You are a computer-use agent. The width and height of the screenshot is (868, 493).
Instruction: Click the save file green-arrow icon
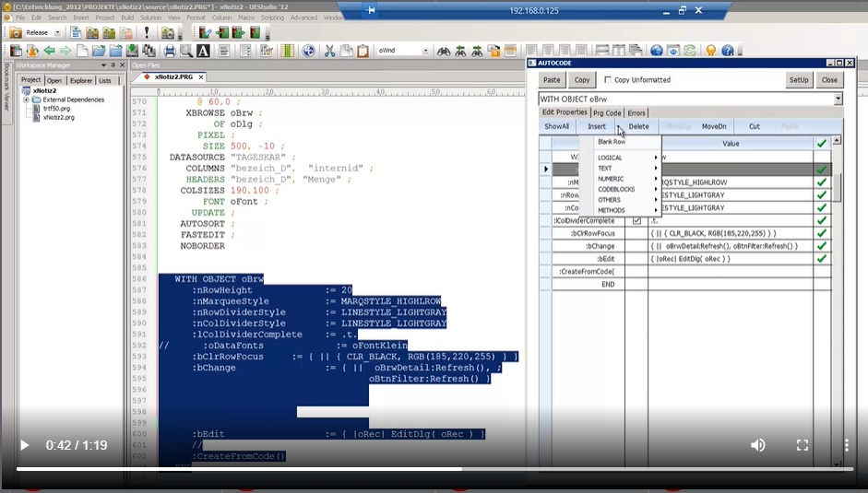coord(132,51)
